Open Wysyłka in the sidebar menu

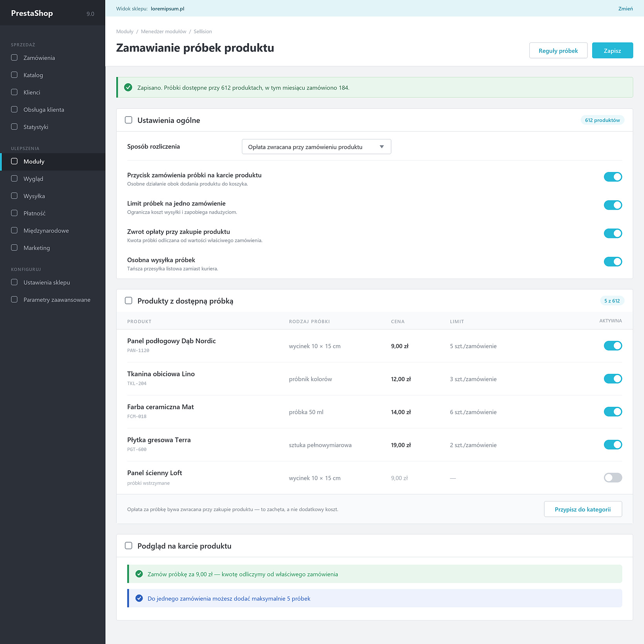(x=53, y=196)
